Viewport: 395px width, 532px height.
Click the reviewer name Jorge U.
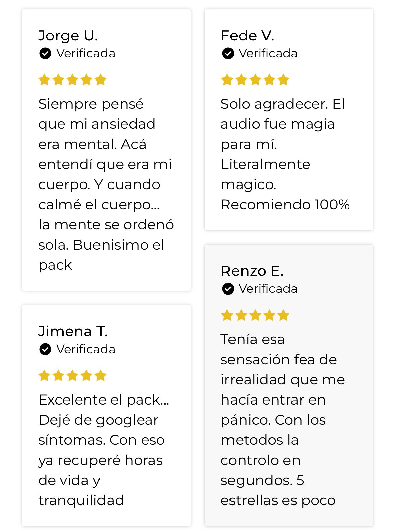[68, 36]
